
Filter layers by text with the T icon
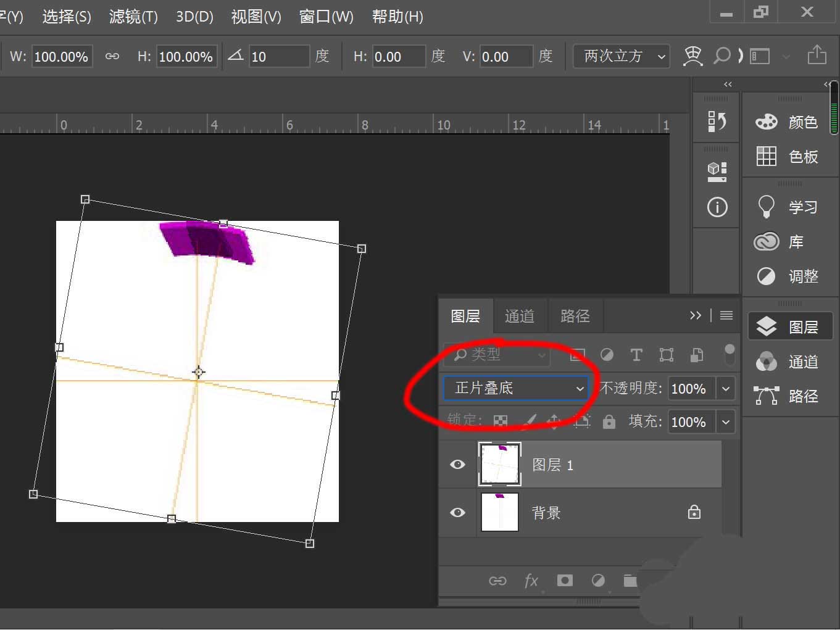636,355
